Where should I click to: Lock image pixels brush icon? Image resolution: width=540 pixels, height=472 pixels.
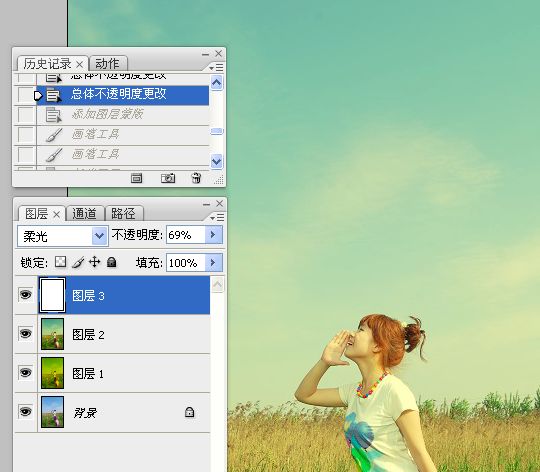(78, 262)
